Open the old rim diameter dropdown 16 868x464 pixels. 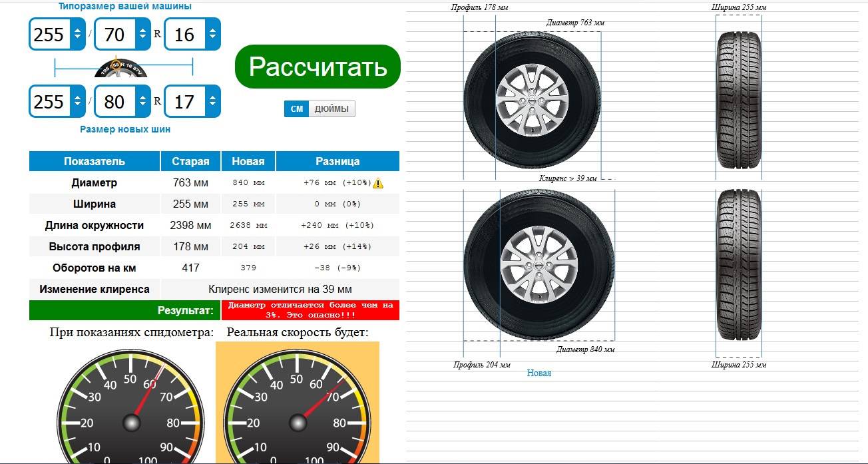point(192,34)
